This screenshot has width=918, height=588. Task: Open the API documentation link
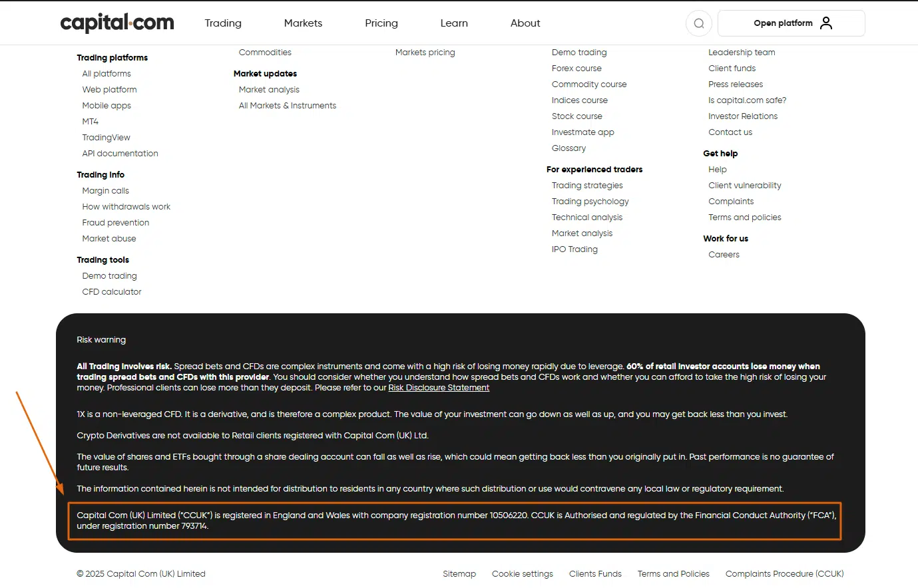click(120, 154)
